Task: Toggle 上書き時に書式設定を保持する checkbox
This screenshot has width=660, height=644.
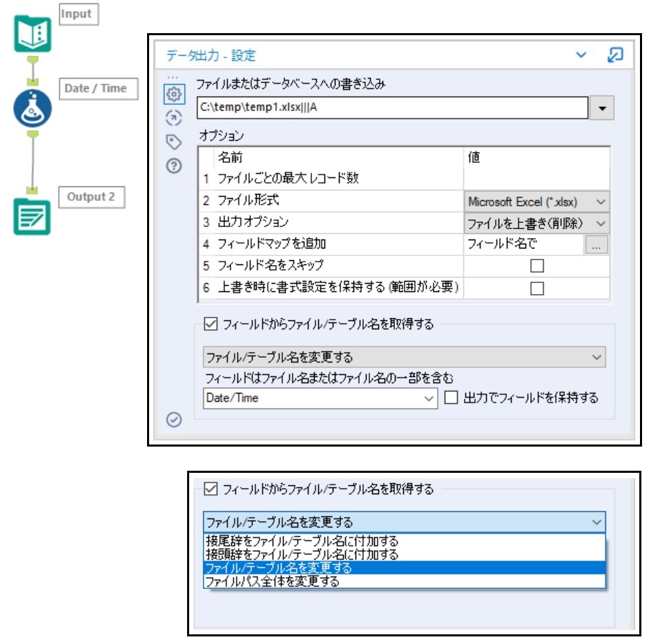Action: click(536, 288)
